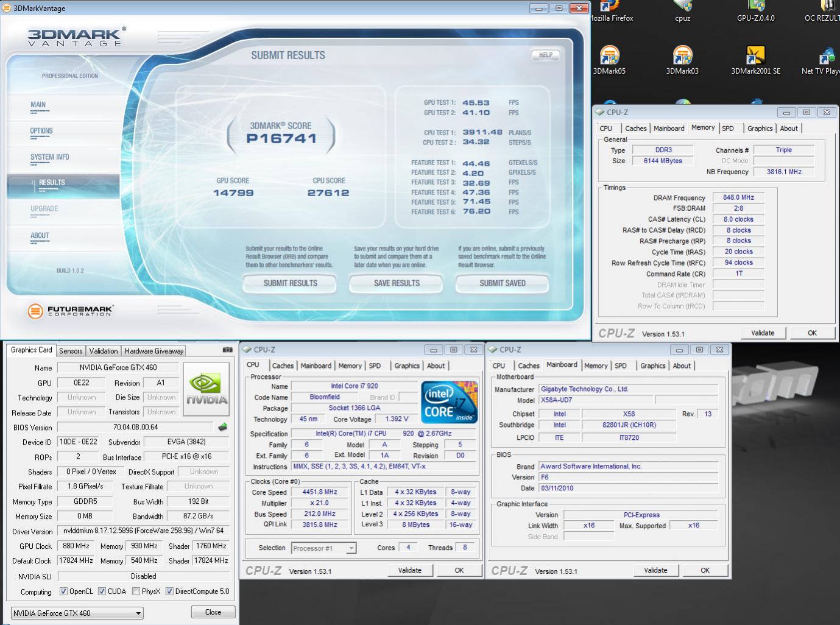The height and width of the screenshot is (625, 840).
Task: Click the BIOS save chip icon
Action: tap(223, 427)
